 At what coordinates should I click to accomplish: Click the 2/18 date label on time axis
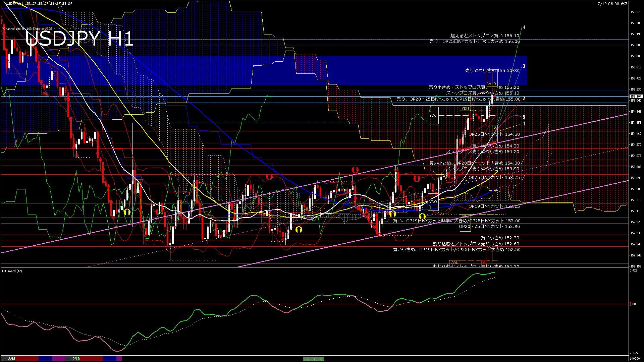(12, 359)
